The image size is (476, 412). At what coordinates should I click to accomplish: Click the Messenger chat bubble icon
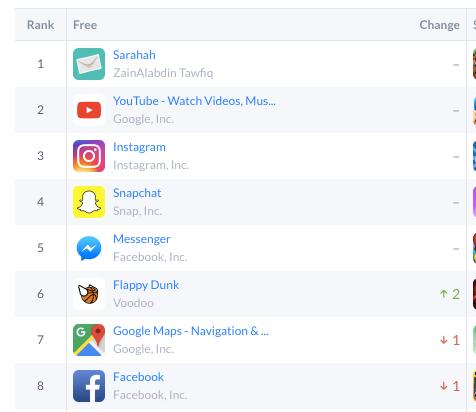point(89,248)
